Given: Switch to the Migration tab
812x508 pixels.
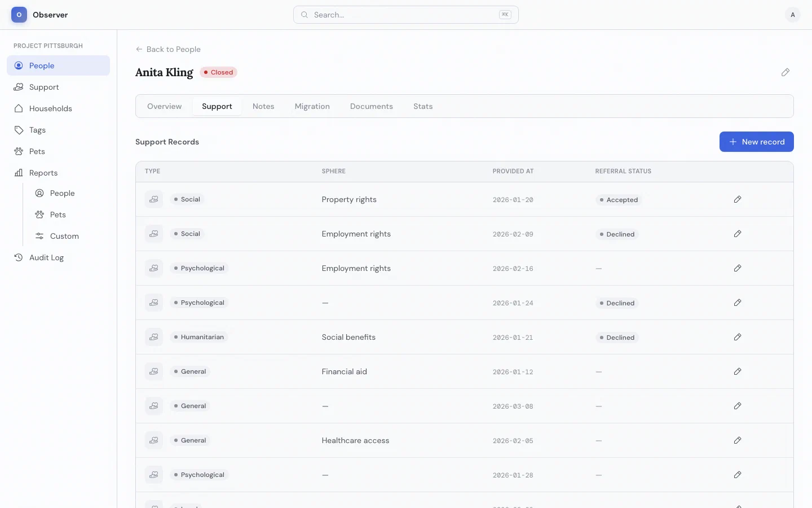Looking at the screenshot, I should point(312,106).
